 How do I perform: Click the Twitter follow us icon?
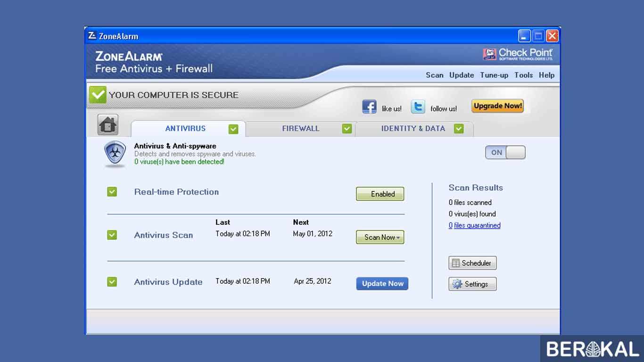coord(418,107)
